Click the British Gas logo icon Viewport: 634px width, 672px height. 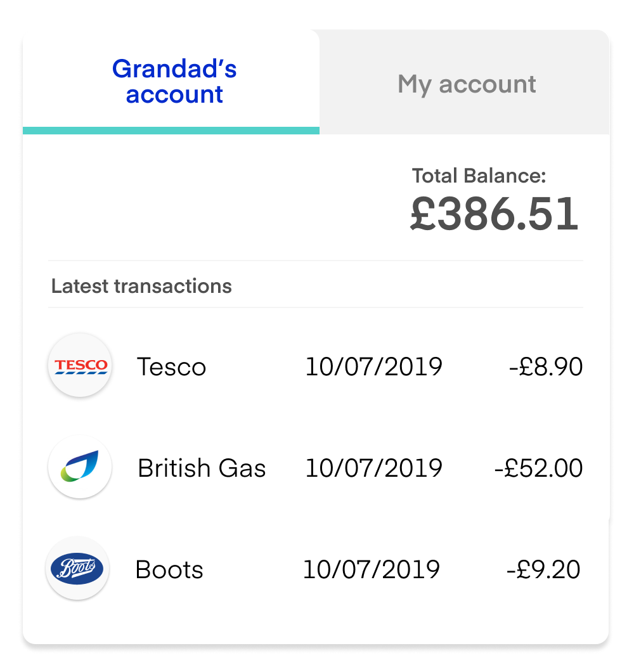coord(80,467)
